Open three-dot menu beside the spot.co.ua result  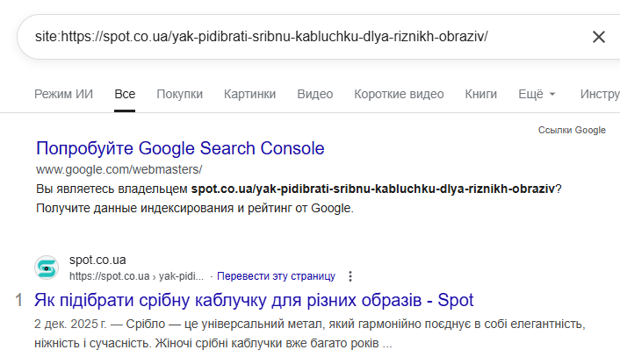click(x=350, y=276)
